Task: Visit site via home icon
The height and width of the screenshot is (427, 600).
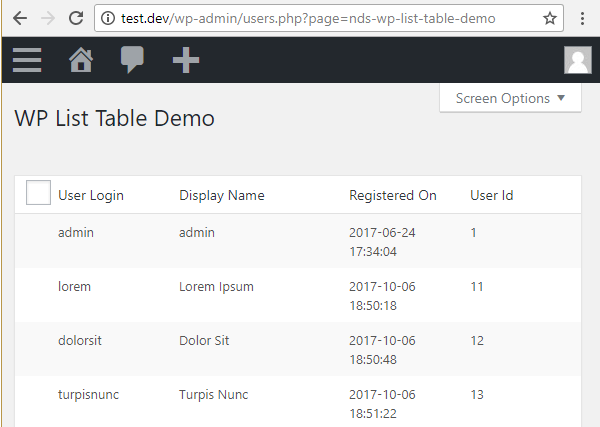Action: [81, 60]
